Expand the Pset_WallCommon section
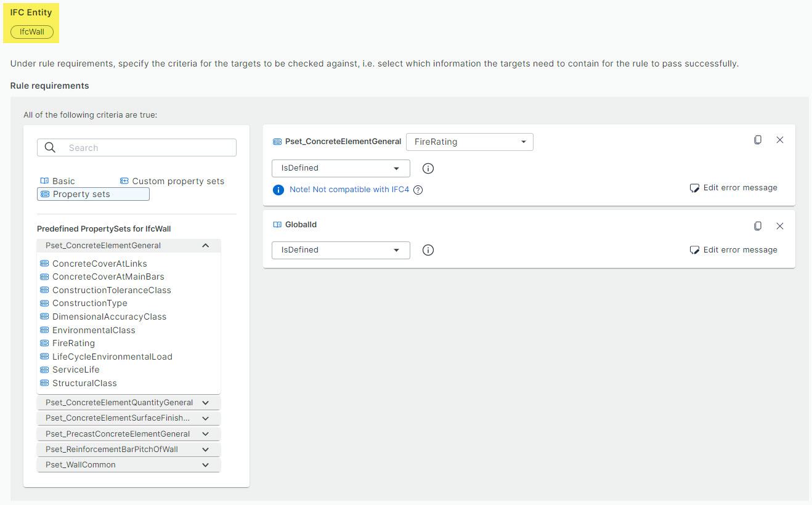This screenshot has width=812, height=505. 128,465
